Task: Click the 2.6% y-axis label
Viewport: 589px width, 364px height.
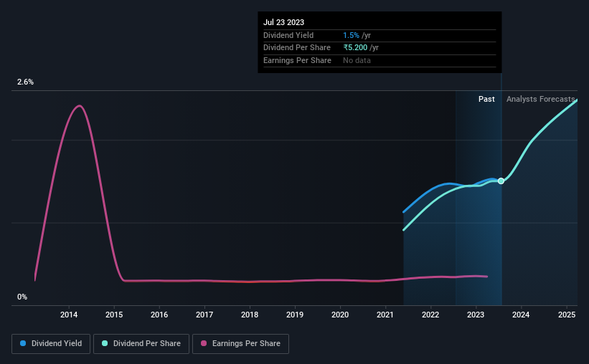Action: [x=25, y=82]
